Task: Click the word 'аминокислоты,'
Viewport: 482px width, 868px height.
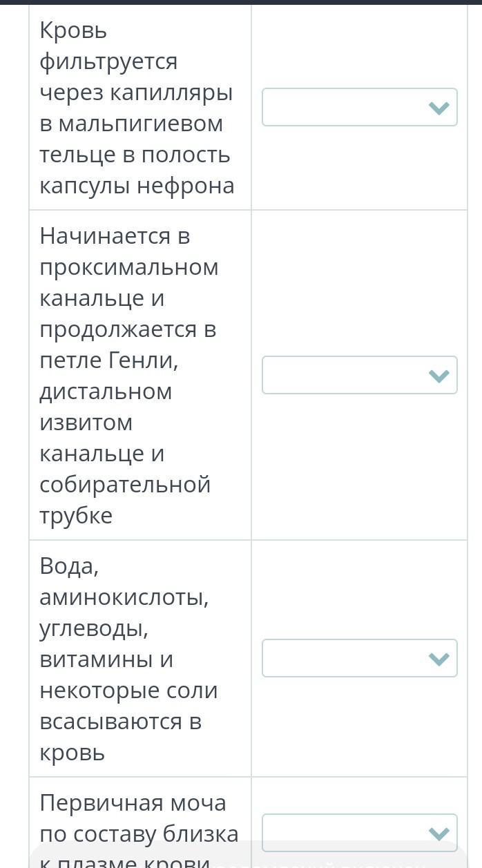Action: 124,597
